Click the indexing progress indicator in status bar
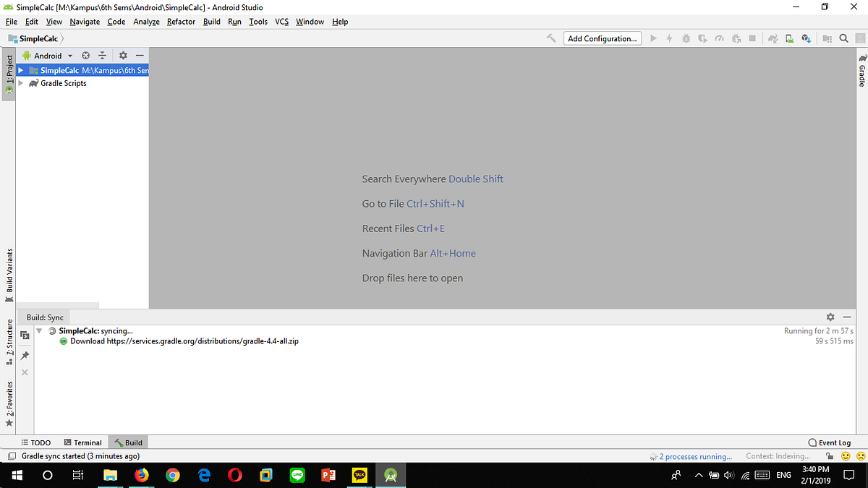 coord(779,456)
